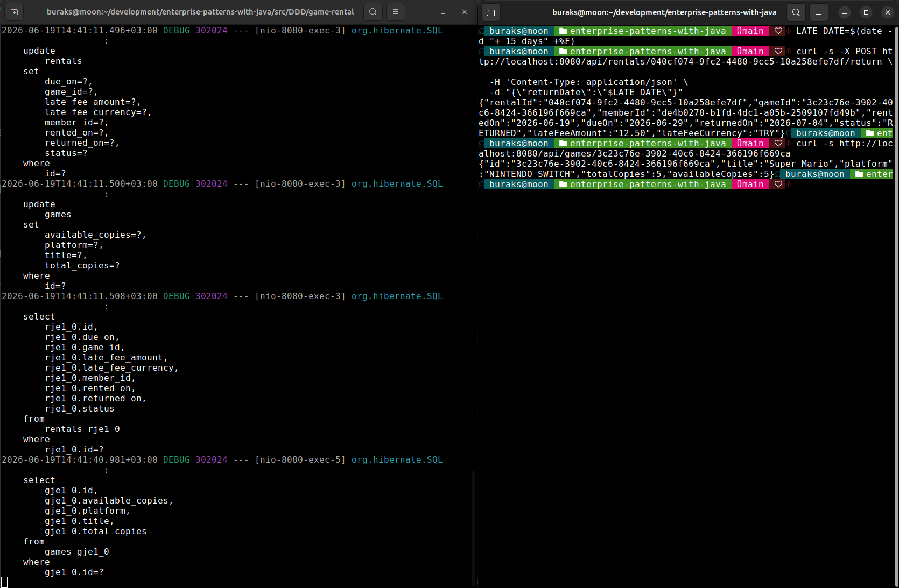Click 'rje1_0.late_fee_currency,' select column
The width and height of the screenshot is (899, 588).
tap(111, 368)
